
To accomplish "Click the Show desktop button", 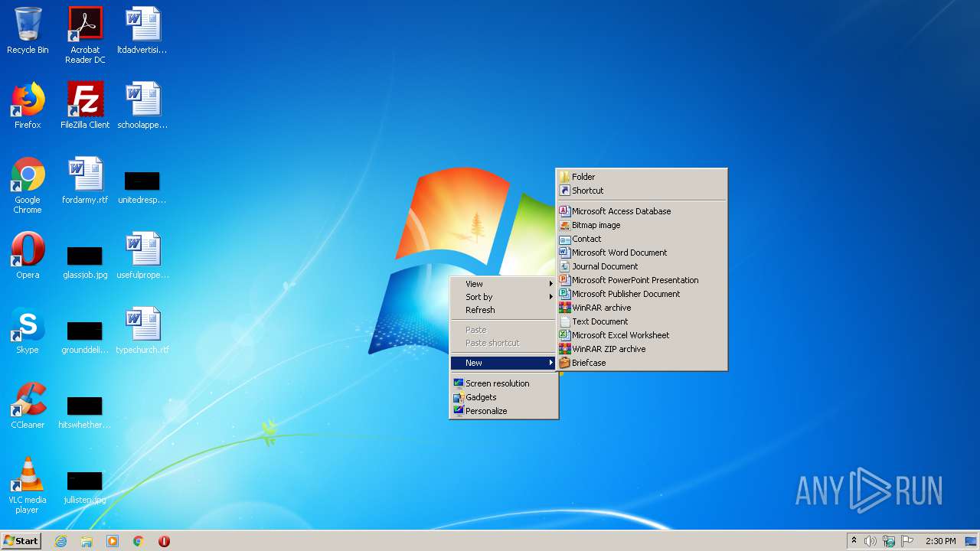I will coord(972,541).
